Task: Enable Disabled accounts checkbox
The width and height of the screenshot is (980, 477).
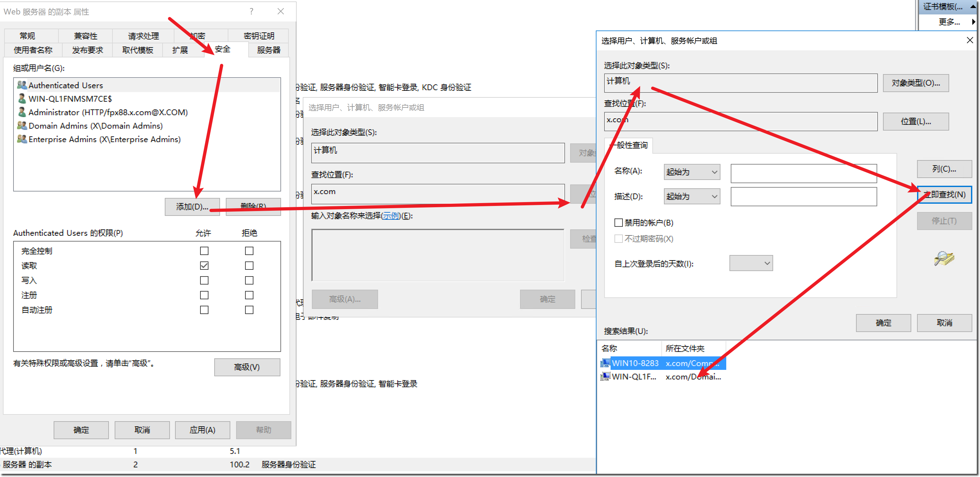Action: [x=619, y=222]
